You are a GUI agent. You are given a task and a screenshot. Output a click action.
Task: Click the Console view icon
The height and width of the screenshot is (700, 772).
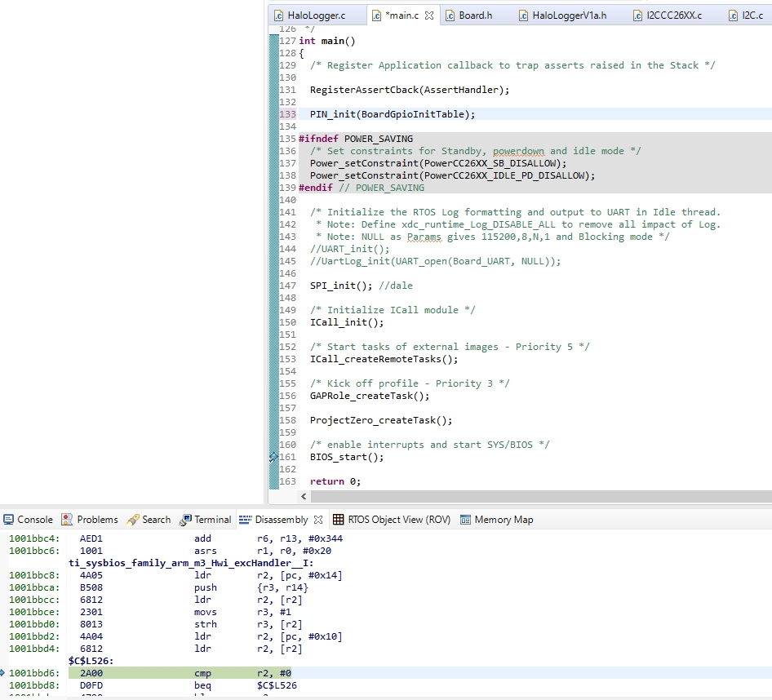click(8, 520)
